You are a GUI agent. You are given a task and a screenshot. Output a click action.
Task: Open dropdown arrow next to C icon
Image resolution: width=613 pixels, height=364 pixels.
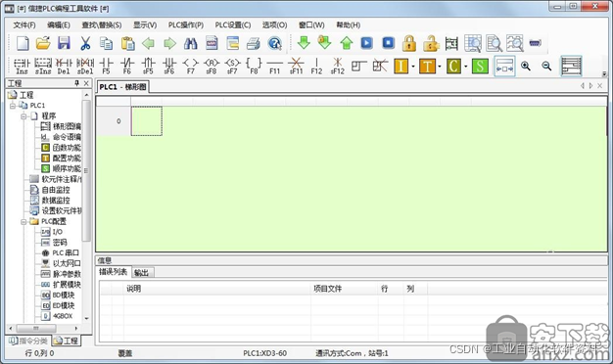pos(465,67)
